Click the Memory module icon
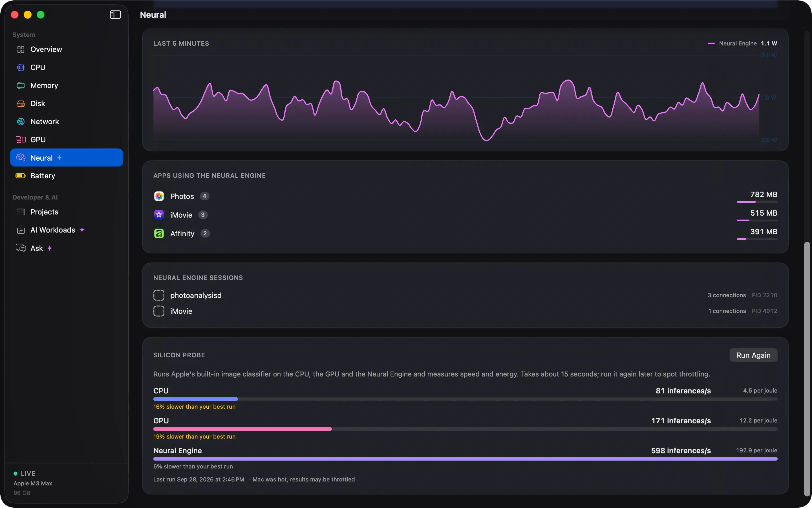 pyautogui.click(x=21, y=85)
